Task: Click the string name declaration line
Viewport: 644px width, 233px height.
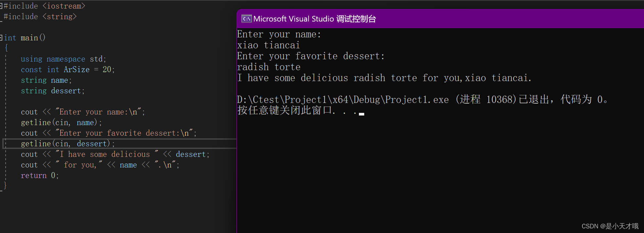Action: pyautogui.click(x=46, y=80)
